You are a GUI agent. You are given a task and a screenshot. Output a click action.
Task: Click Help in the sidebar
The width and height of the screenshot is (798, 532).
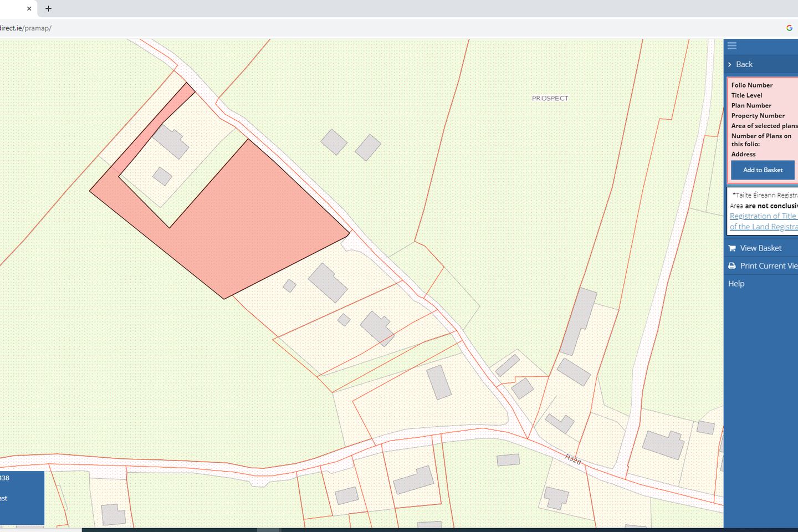tap(736, 283)
